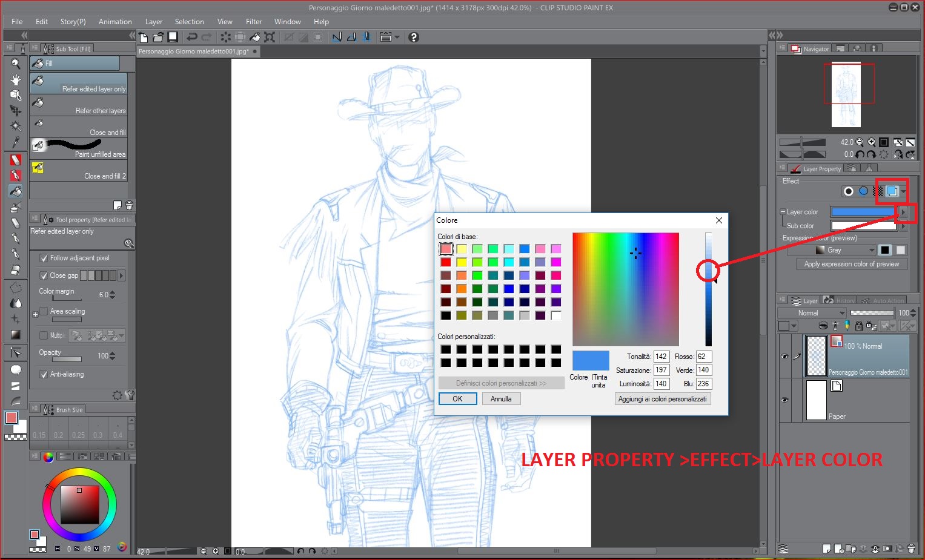Open the Normal blending mode dropdown
Screen dimensions: 925x560
point(812,313)
